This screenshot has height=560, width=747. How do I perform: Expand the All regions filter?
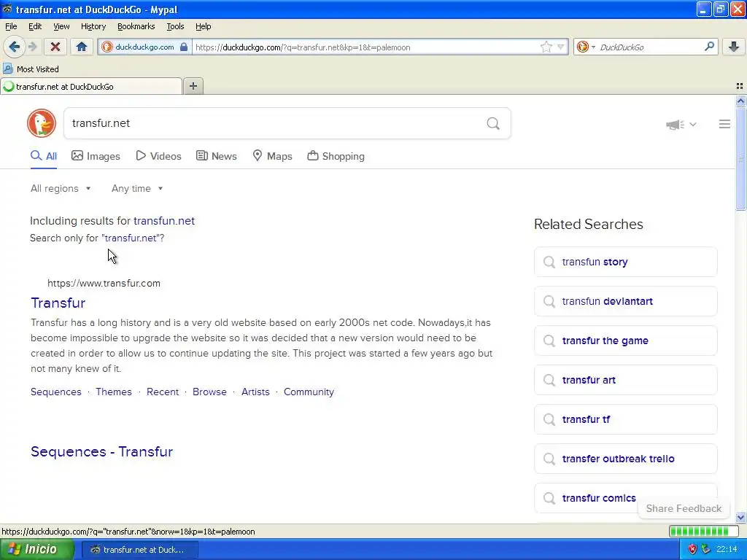click(x=61, y=189)
